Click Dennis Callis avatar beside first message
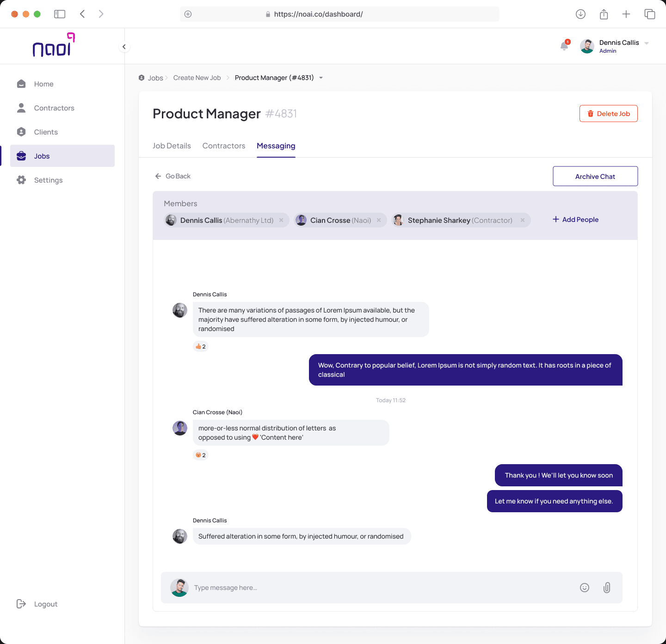The height and width of the screenshot is (644, 666). click(180, 310)
